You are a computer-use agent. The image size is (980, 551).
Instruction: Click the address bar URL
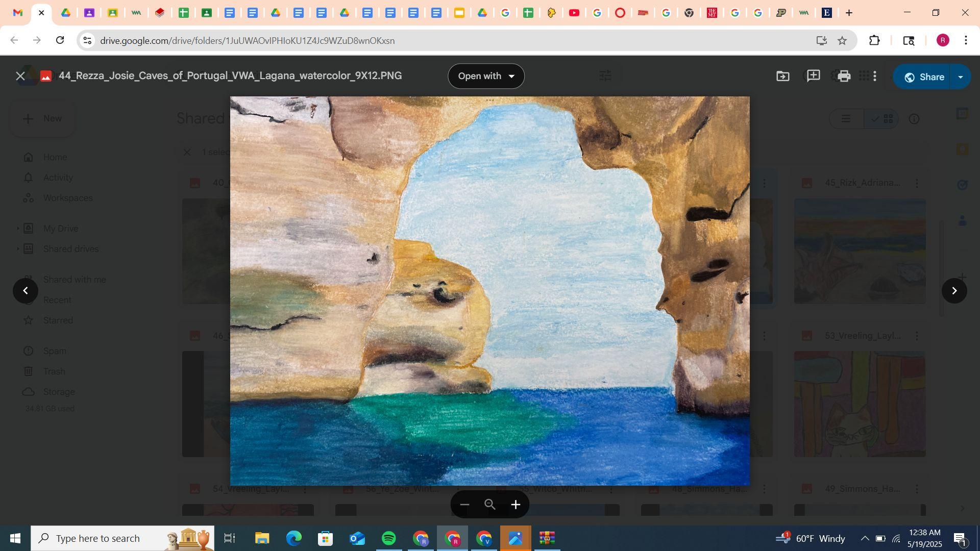click(x=247, y=40)
